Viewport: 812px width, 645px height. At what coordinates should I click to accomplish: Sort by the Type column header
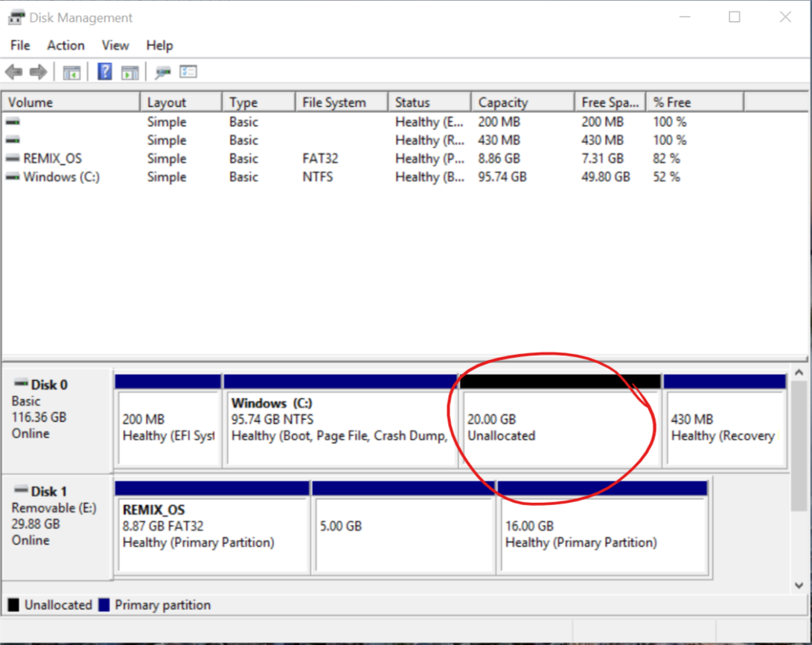click(x=259, y=102)
